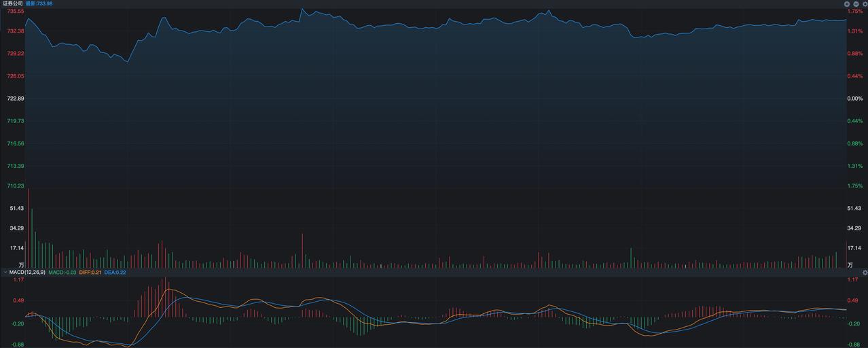Click the red 1.75% percent label
The image size is (868, 348).
pos(854,12)
